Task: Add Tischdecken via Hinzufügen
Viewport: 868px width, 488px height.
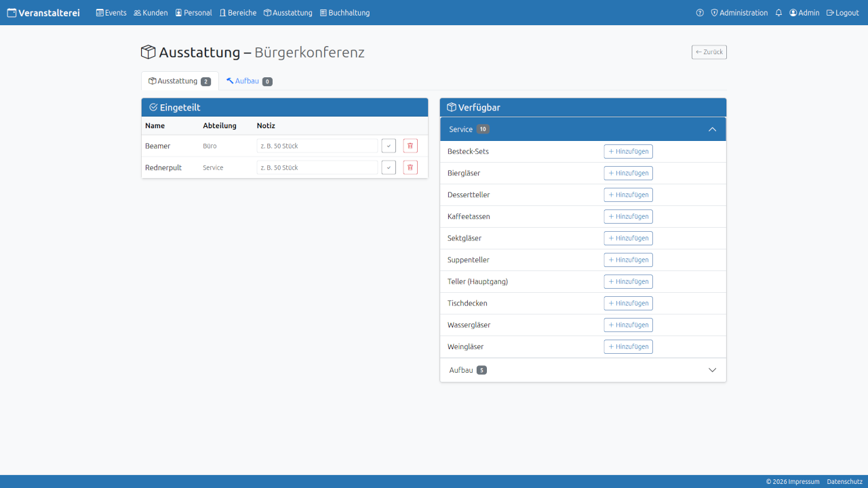Action: click(x=629, y=304)
